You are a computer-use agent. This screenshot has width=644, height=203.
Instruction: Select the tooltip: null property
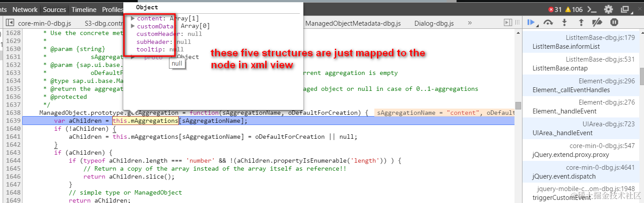160,49
